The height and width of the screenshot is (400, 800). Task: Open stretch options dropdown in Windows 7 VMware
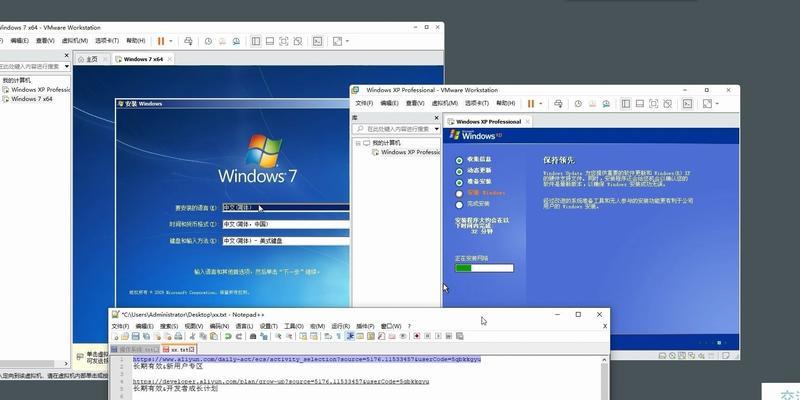(x=347, y=41)
